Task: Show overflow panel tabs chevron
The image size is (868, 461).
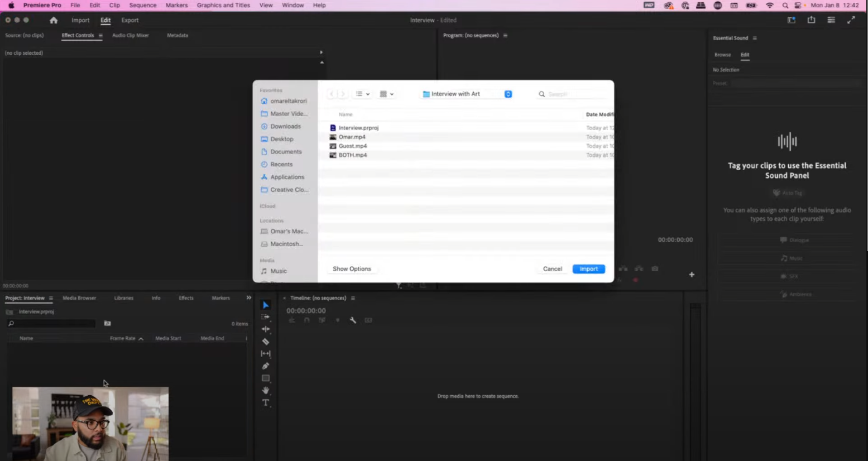Action: tap(249, 298)
